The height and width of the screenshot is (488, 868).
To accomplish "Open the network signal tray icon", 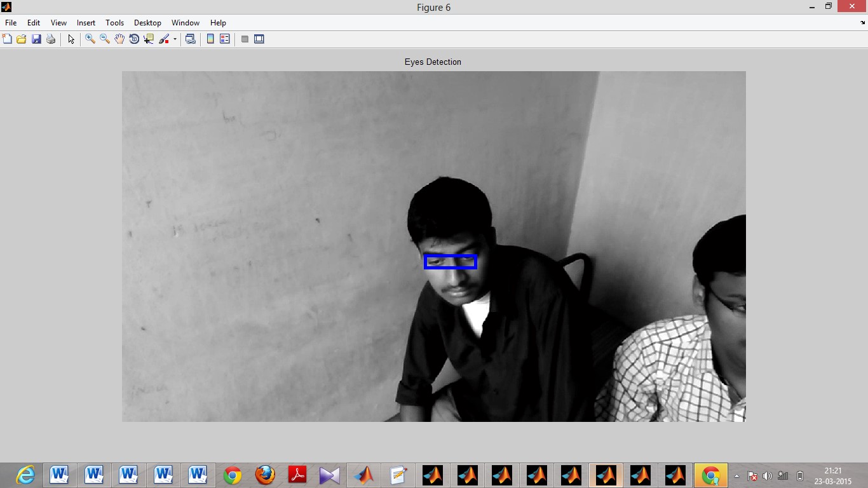I will 783,475.
